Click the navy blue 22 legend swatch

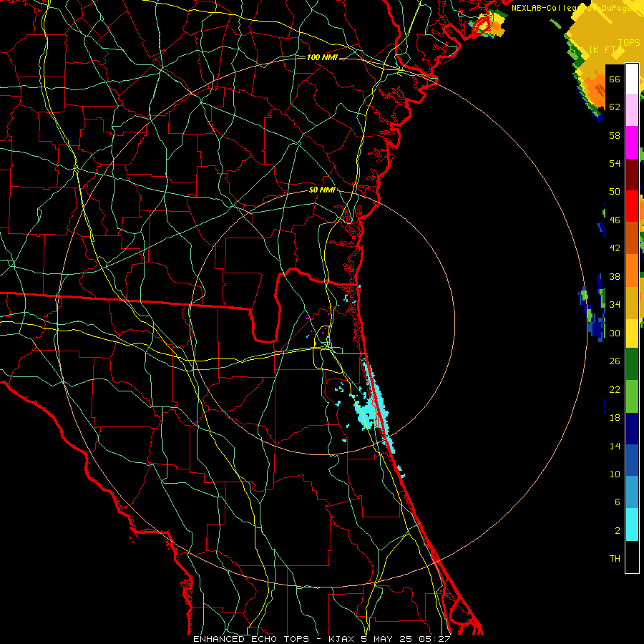point(632,429)
